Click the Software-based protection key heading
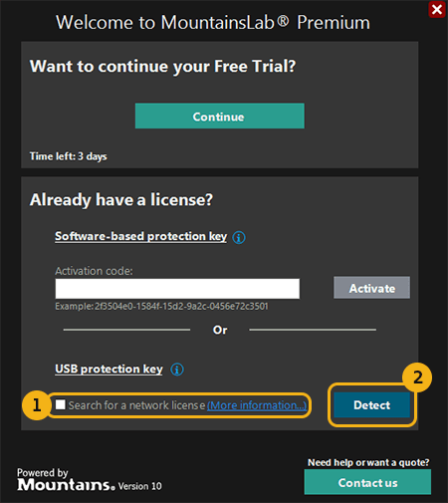 [141, 236]
